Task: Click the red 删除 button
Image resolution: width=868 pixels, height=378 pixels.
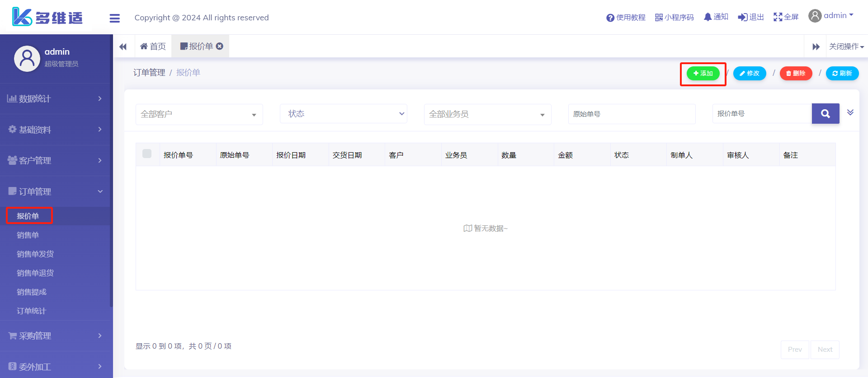Action: pyautogui.click(x=796, y=73)
